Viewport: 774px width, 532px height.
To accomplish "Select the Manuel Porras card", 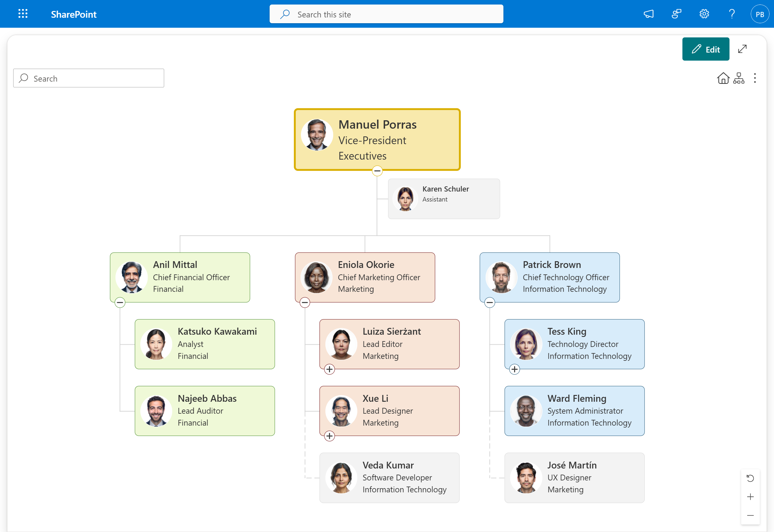I will click(x=377, y=140).
